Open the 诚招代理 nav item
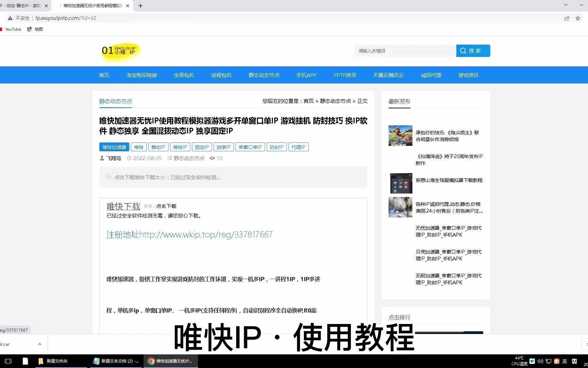This screenshot has height=368, width=588. coord(431,75)
